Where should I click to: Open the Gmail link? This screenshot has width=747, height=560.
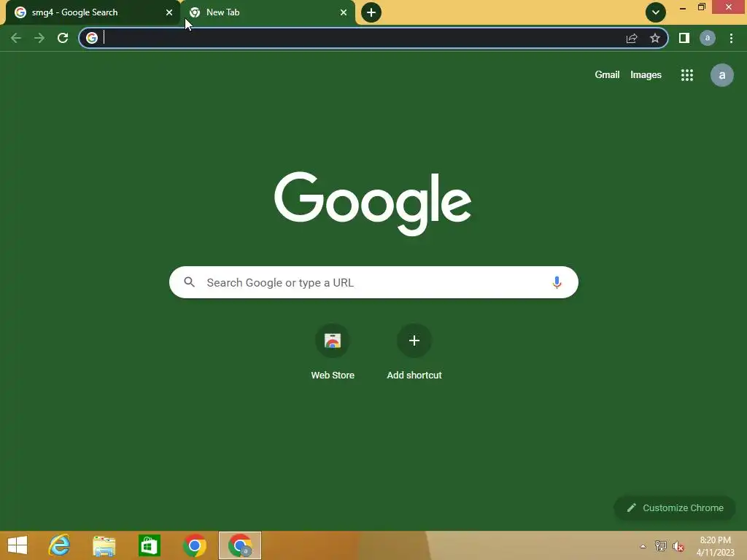click(607, 75)
